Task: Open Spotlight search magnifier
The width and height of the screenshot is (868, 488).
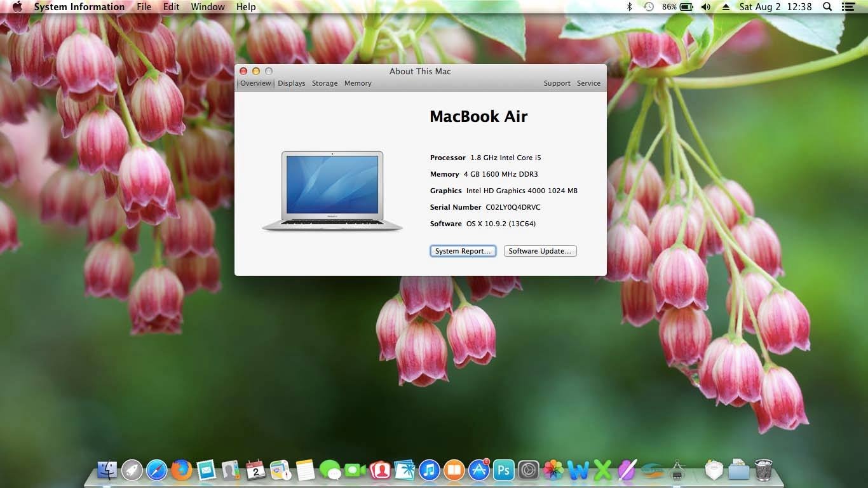Action: [827, 7]
